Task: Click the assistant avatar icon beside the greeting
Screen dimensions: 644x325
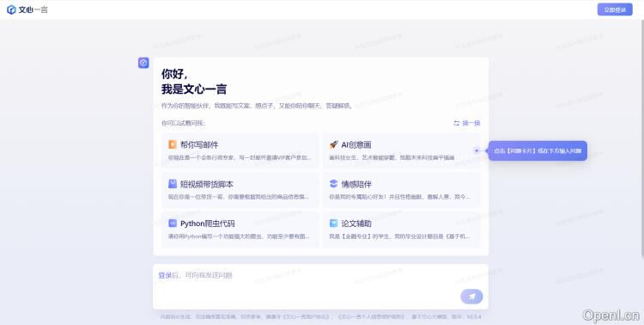Action: tap(143, 63)
